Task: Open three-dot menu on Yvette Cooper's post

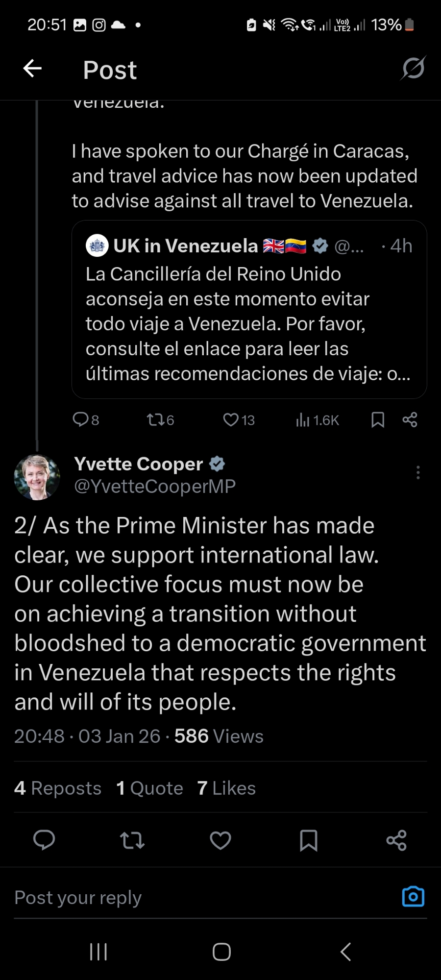Action: [x=417, y=472]
